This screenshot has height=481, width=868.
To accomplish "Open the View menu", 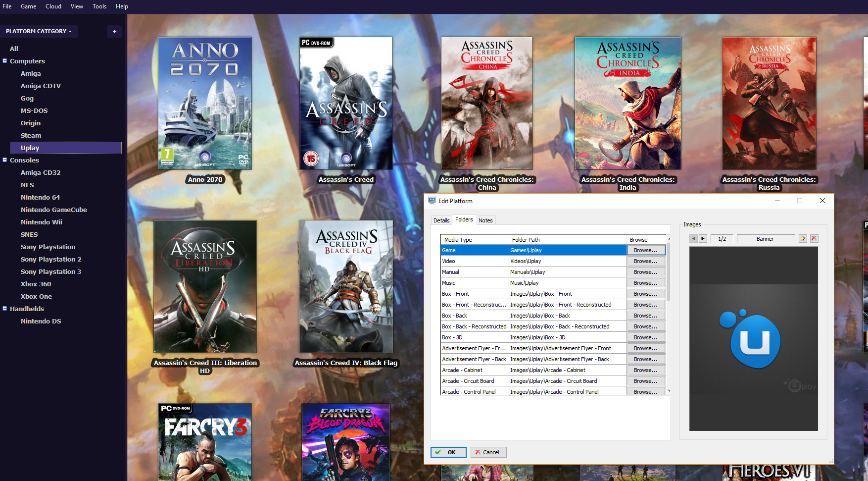I will pyautogui.click(x=77, y=6).
